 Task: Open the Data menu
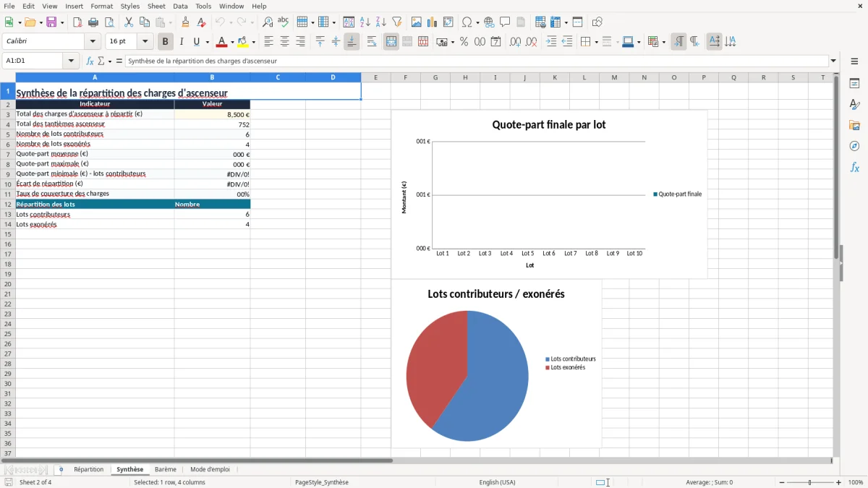point(180,6)
